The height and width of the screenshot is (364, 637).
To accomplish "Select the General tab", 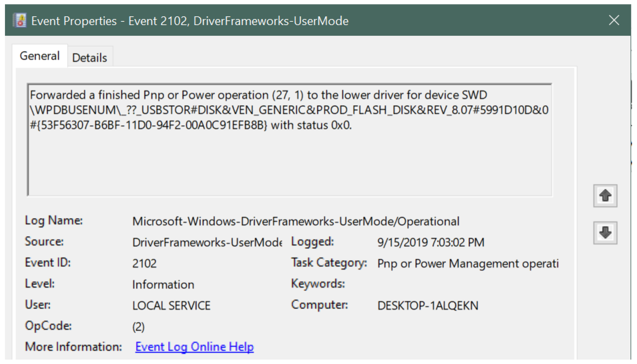I will click(x=40, y=56).
